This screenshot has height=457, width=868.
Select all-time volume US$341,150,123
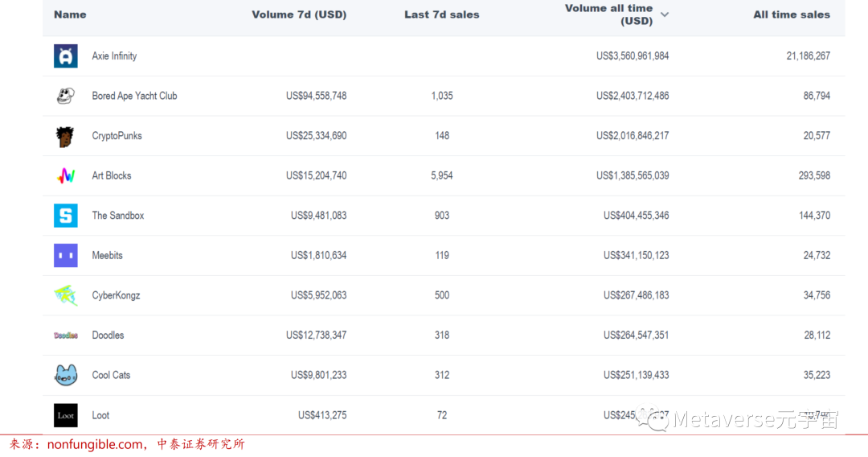pos(636,255)
